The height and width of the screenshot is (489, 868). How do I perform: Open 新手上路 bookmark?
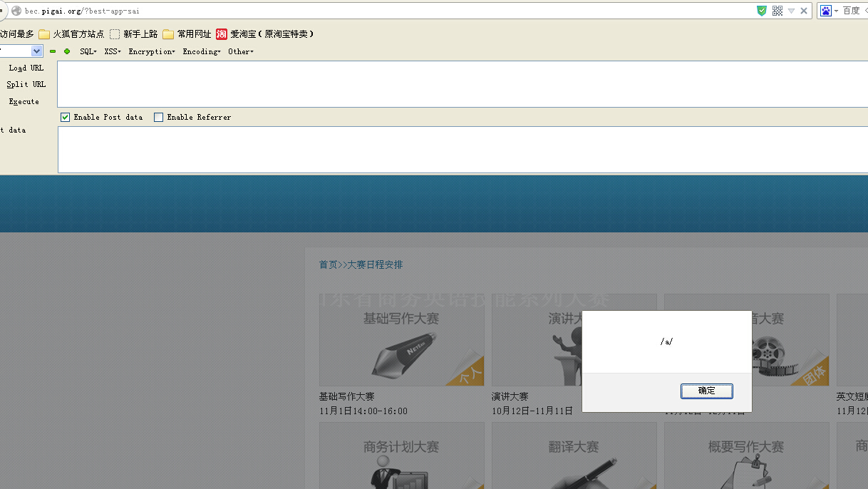pyautogui.click(x=133, y=34)
